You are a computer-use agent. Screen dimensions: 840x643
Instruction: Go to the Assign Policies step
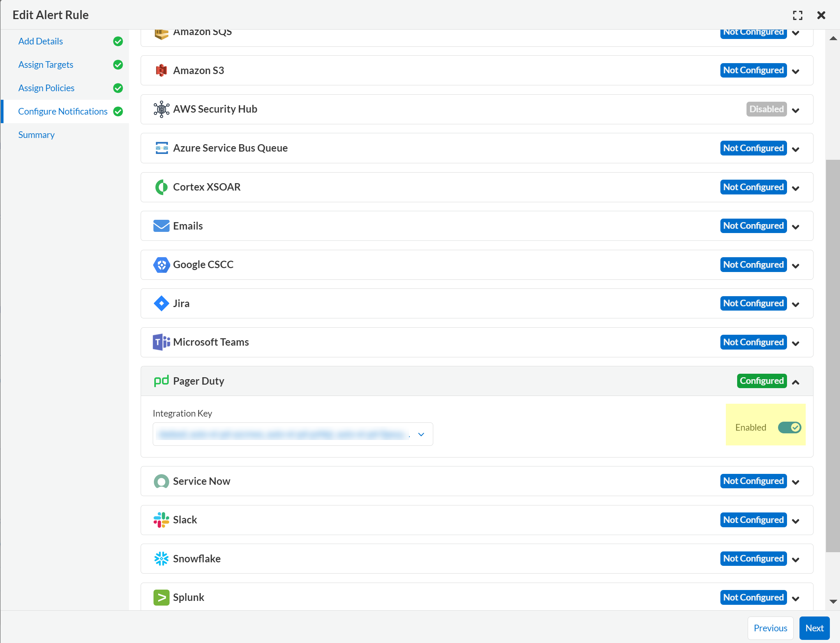coord(46,88)
